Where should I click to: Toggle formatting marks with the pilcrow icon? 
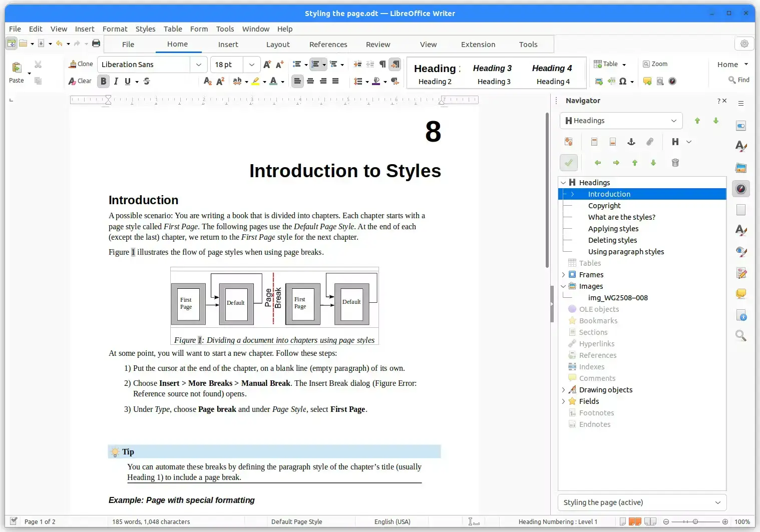coord(383,65)
